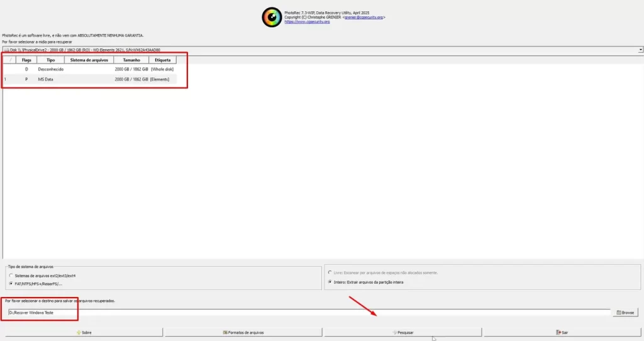Click the Etiqueta column header

point(162,60)
